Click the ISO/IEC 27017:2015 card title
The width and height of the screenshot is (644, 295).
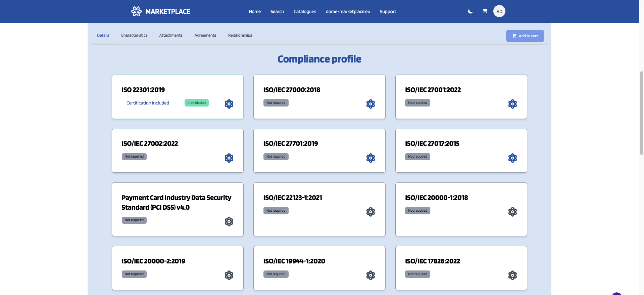tap(432, 143)
